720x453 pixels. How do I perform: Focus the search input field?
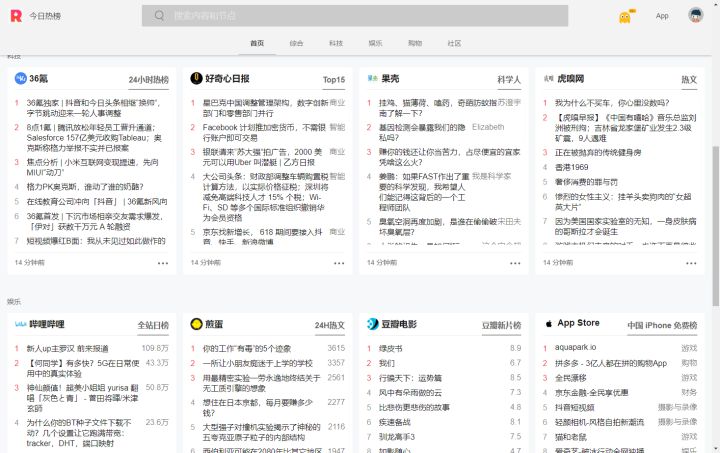pos(354,16)
